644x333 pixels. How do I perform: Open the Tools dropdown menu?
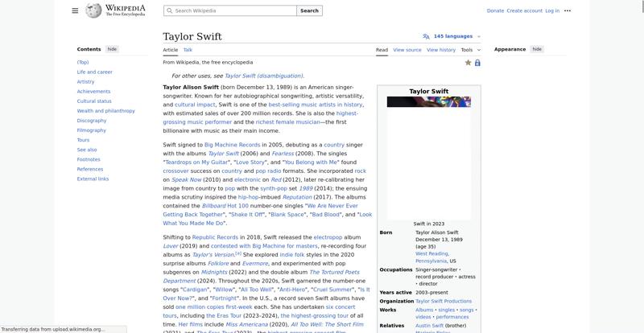[470, 50]
